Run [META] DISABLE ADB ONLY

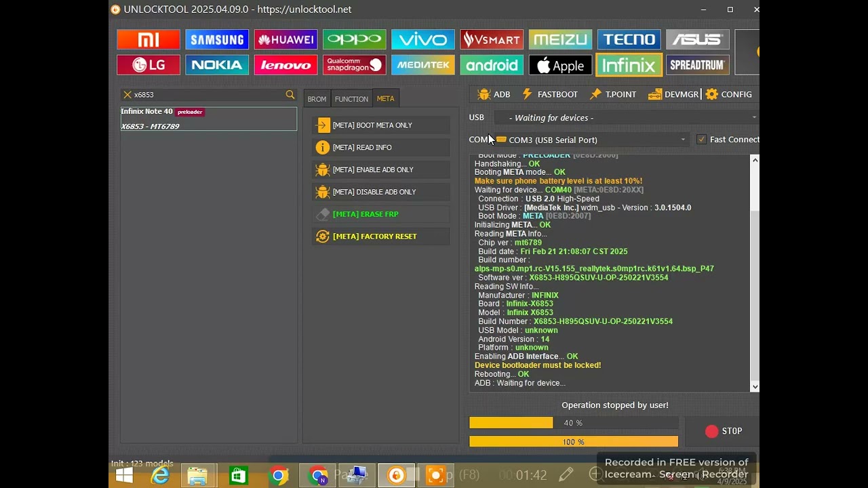[381, 192]
